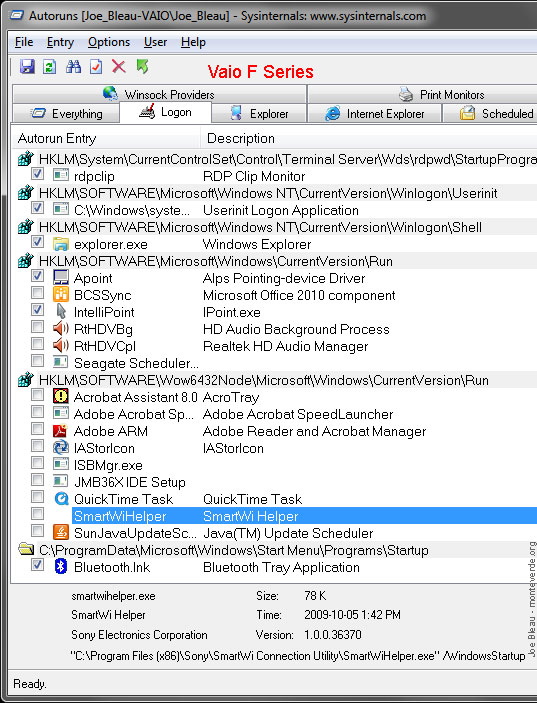This screenshot has width=537, height=703.
Task: Click the version 1.0.0.36370 value
Action: click(x=333, y=635)
